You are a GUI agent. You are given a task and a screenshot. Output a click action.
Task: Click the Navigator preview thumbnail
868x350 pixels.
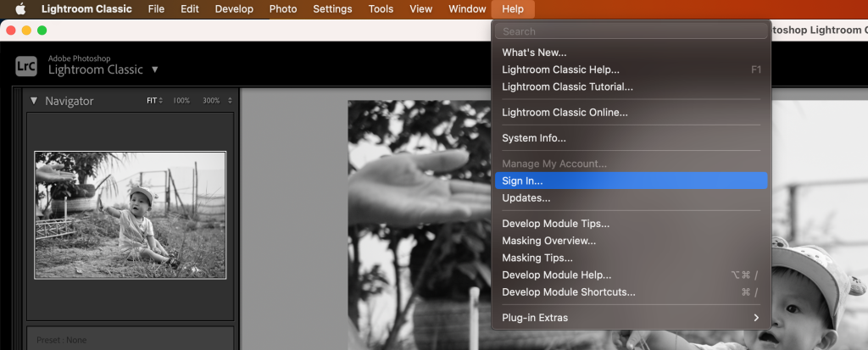coord(130,215)
